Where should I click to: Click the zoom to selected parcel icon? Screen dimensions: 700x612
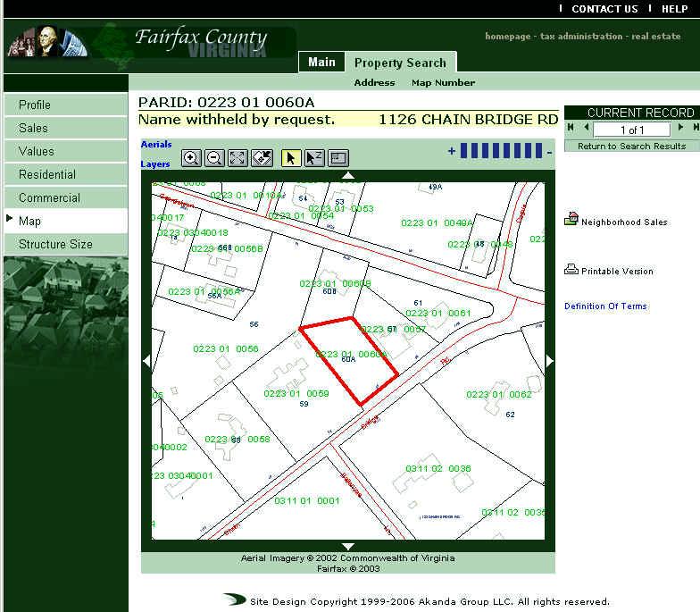point(262,158)
